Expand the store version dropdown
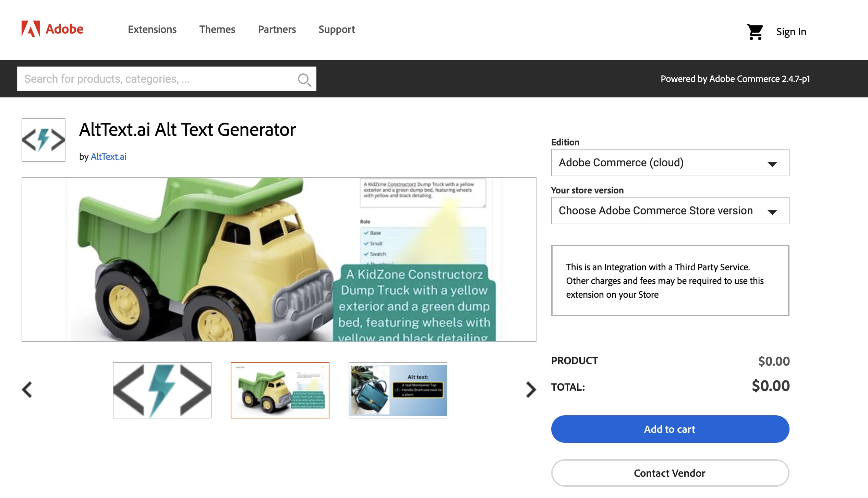The width and height of the screenshot is (868, 498). tap(670, 211)
